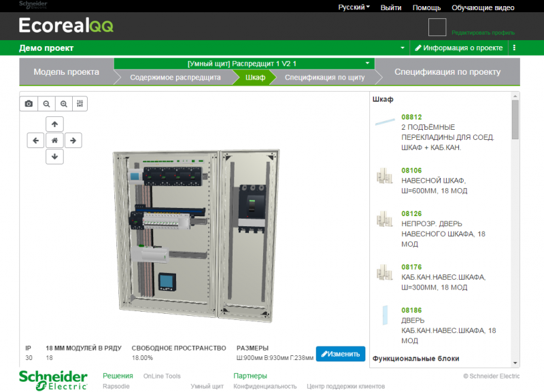The image size is (544, 392).
Task: Click the © Schneider Electric copyright text
Action: tap(491, 376)
